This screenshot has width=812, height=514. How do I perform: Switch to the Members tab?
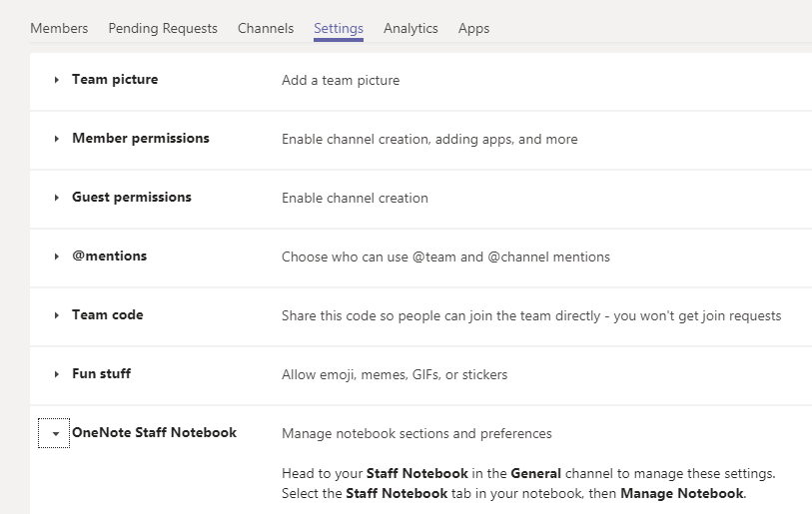coord(59,28)
